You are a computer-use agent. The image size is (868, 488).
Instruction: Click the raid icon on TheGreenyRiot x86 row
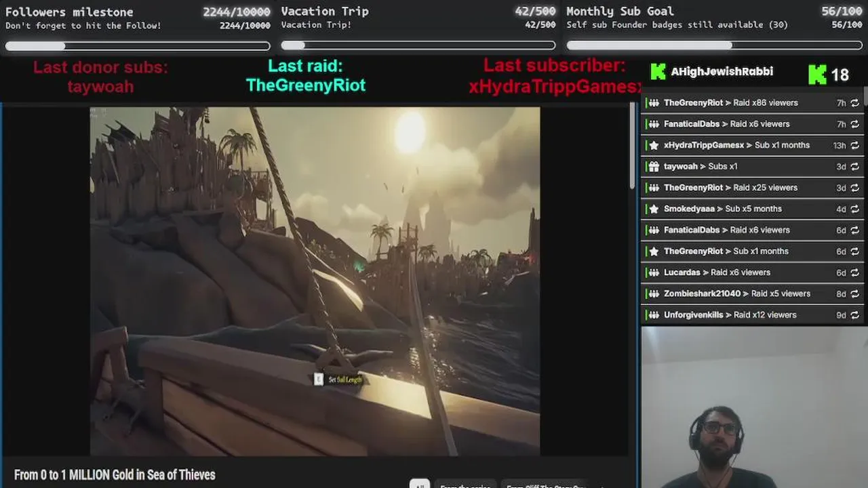point(654,103)
